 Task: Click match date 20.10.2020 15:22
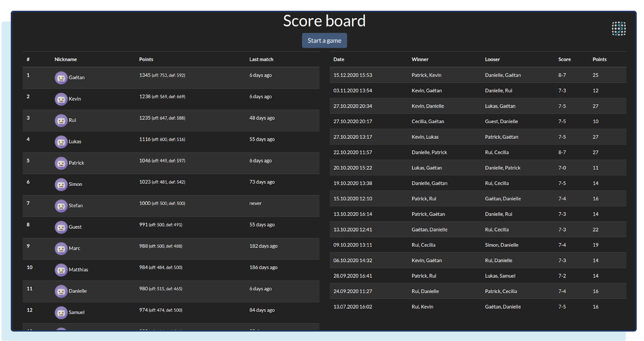tap(352, 168)
